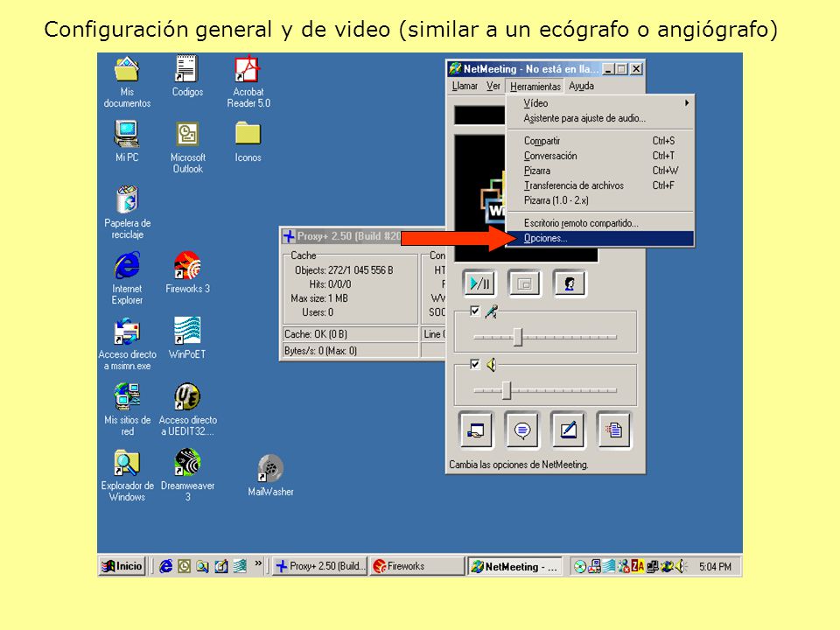Open the Herramientas menu
Screen dimensions: 840x630
535,86
